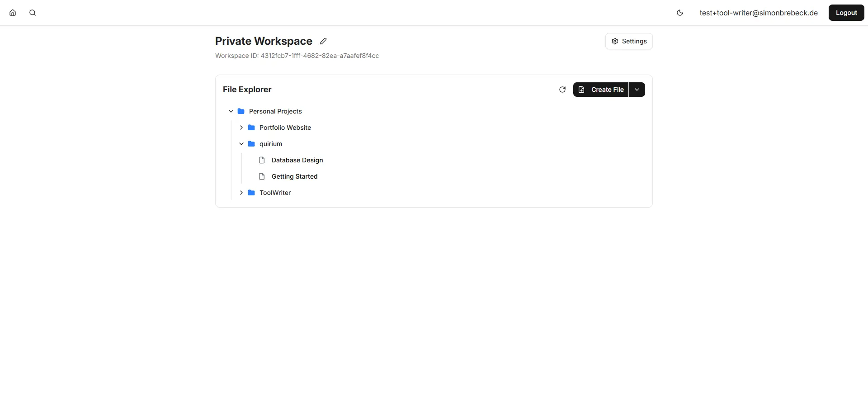
Task: Click the Getting Started file icon
Action: 262,176
